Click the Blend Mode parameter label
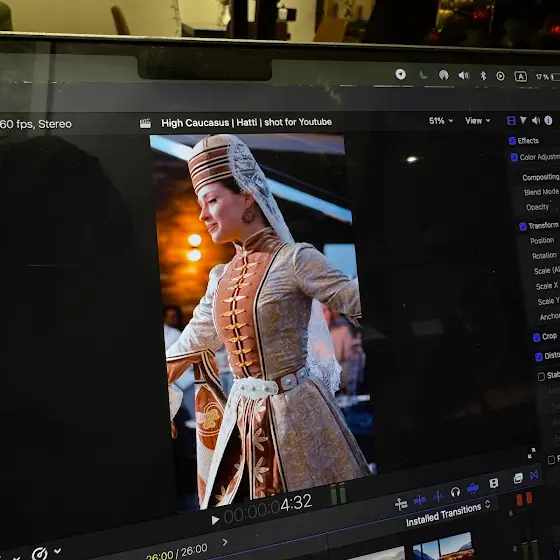 [x=541, y=192]
